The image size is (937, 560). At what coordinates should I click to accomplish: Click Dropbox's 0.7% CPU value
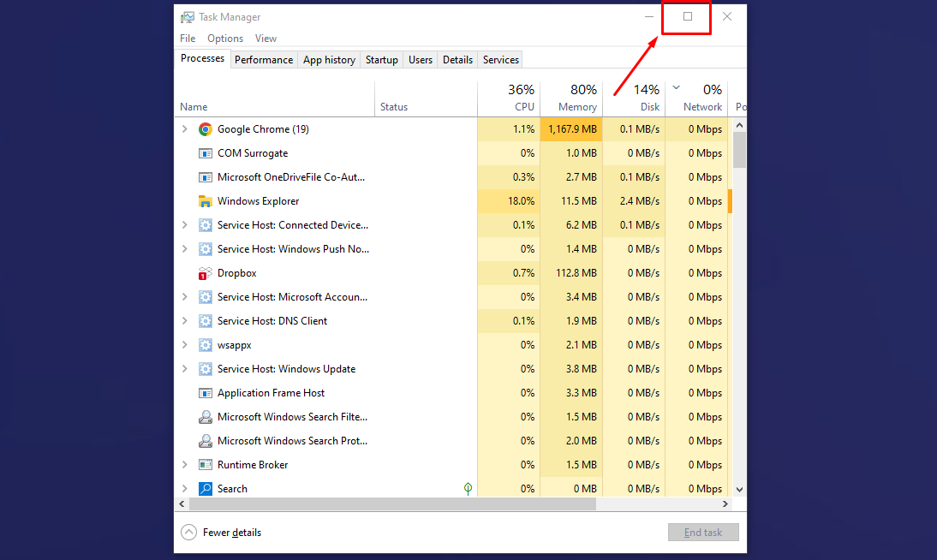pos(523,273)
